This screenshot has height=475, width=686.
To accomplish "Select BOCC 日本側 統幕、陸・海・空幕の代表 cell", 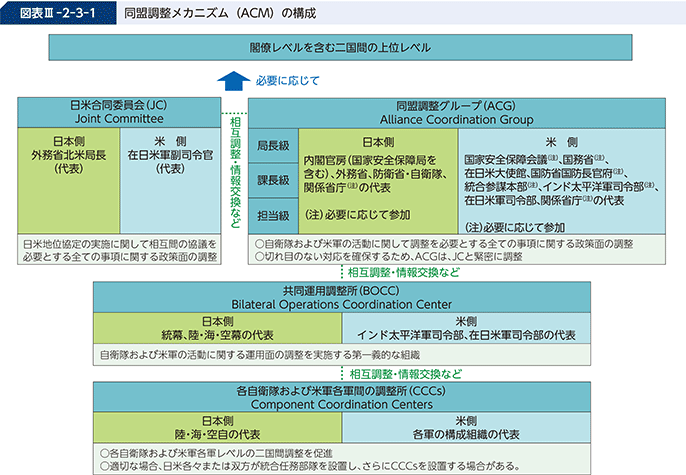I will click(217, 328).
